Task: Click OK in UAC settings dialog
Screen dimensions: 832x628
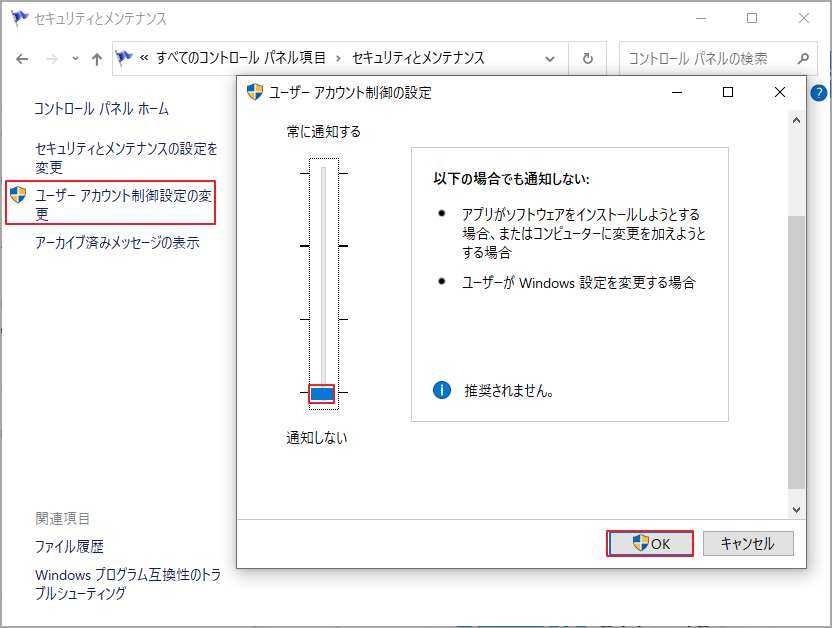Action: [650, 544]
